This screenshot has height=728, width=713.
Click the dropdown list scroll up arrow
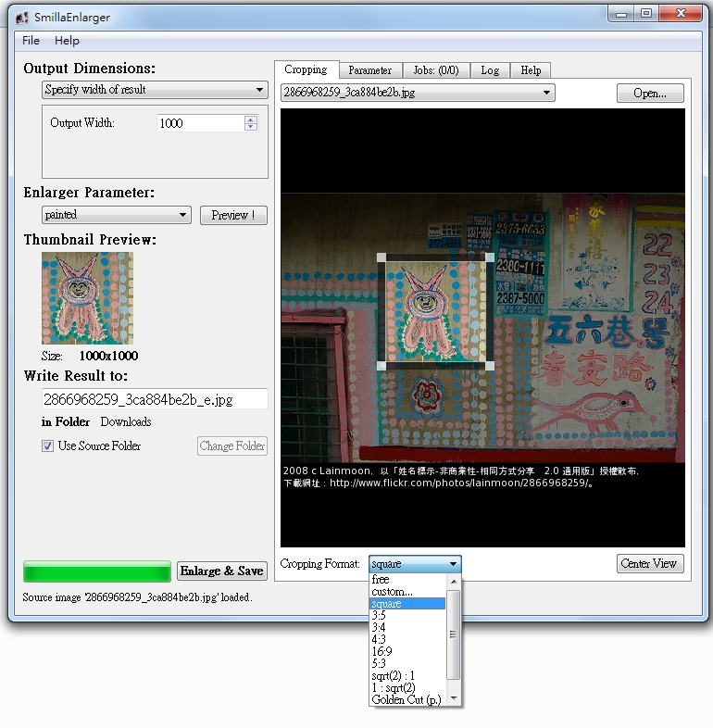(x=454, y=582)
